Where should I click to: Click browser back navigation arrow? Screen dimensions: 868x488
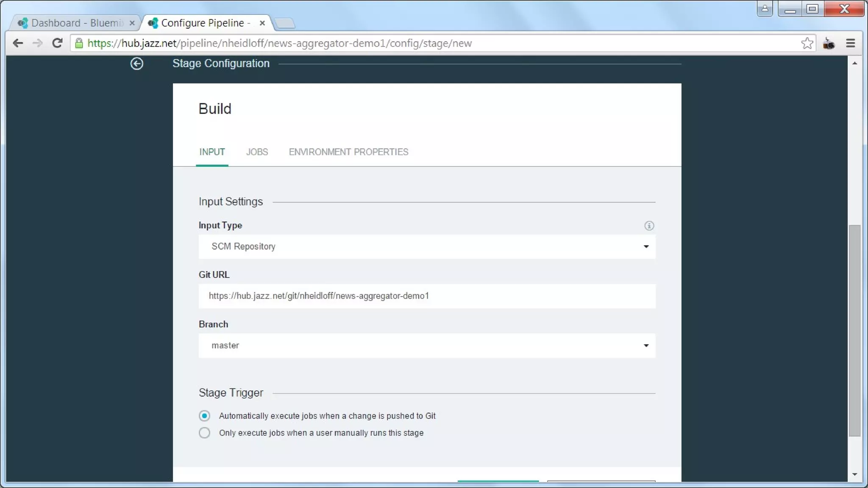coord(18,43)
